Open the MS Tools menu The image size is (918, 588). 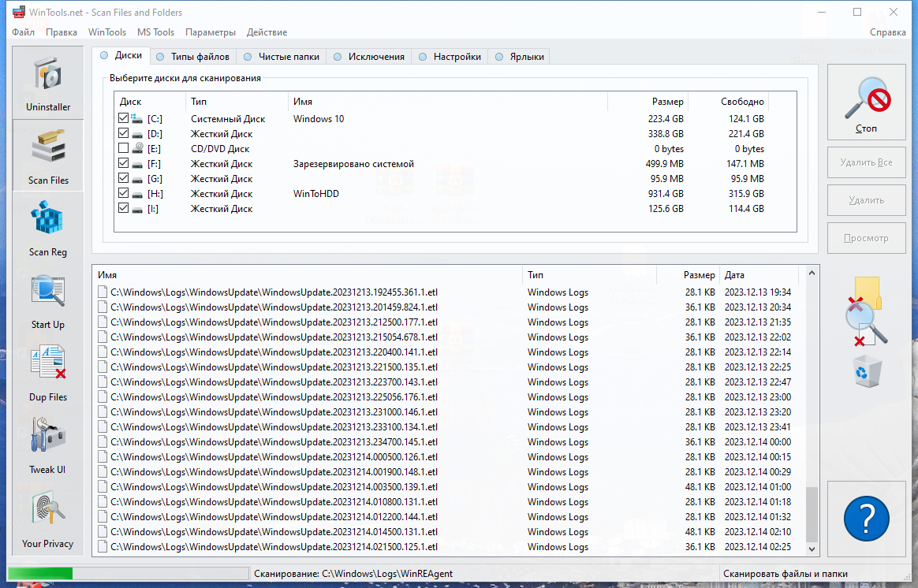coord(155,32)
